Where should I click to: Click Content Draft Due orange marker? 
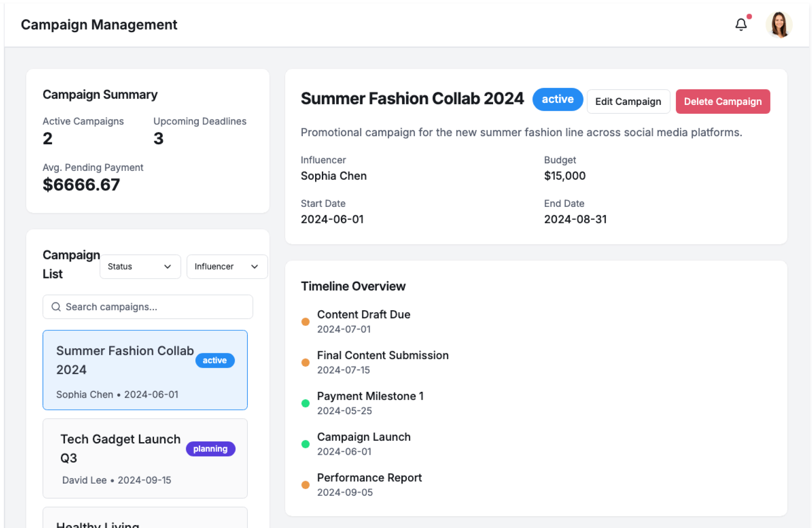point(305,322)
